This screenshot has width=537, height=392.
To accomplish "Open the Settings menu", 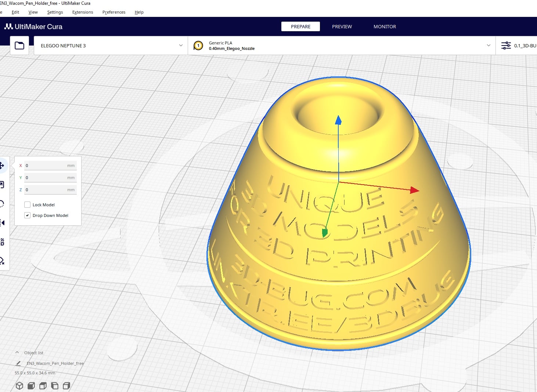I will [x=55, y=12].
